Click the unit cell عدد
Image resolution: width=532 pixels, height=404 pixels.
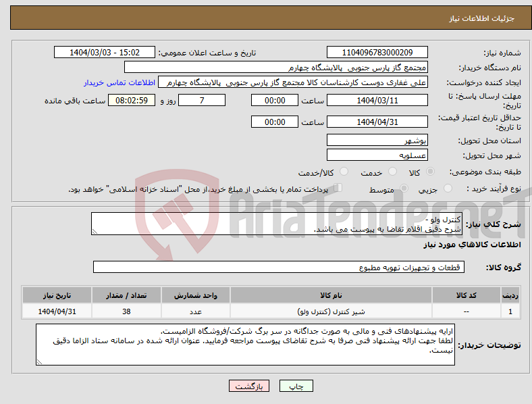[x=196, y=311]
